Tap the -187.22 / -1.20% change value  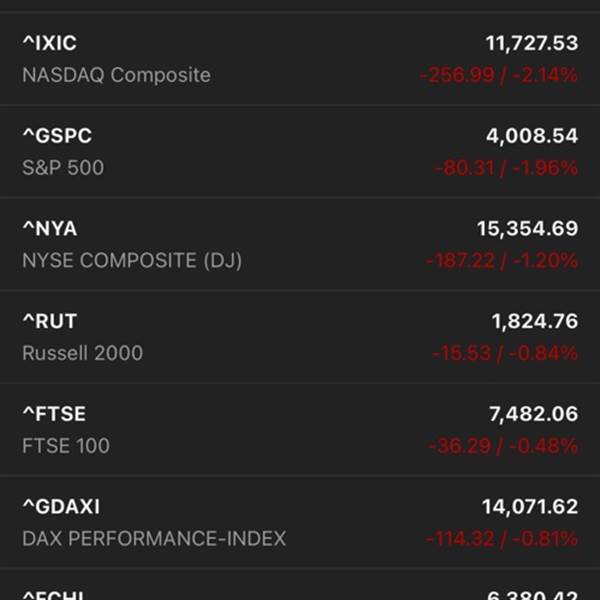point(502,261)
